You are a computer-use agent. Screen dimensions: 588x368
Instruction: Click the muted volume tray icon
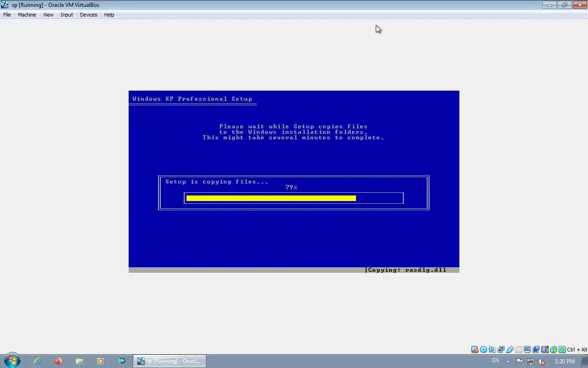click(542, 362)
